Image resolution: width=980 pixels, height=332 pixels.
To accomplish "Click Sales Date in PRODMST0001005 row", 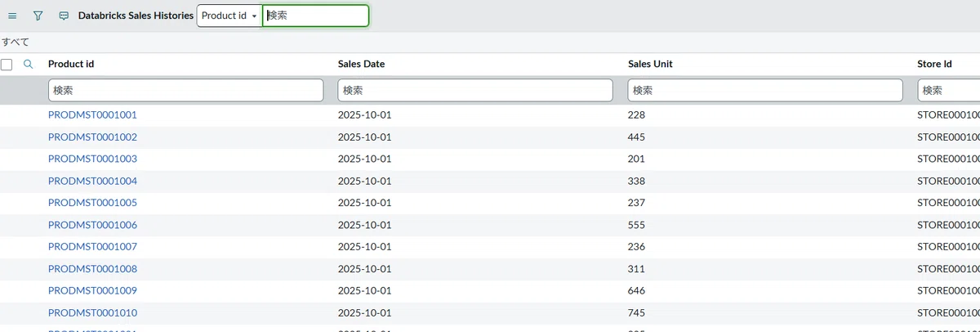I will coord(364,203).
